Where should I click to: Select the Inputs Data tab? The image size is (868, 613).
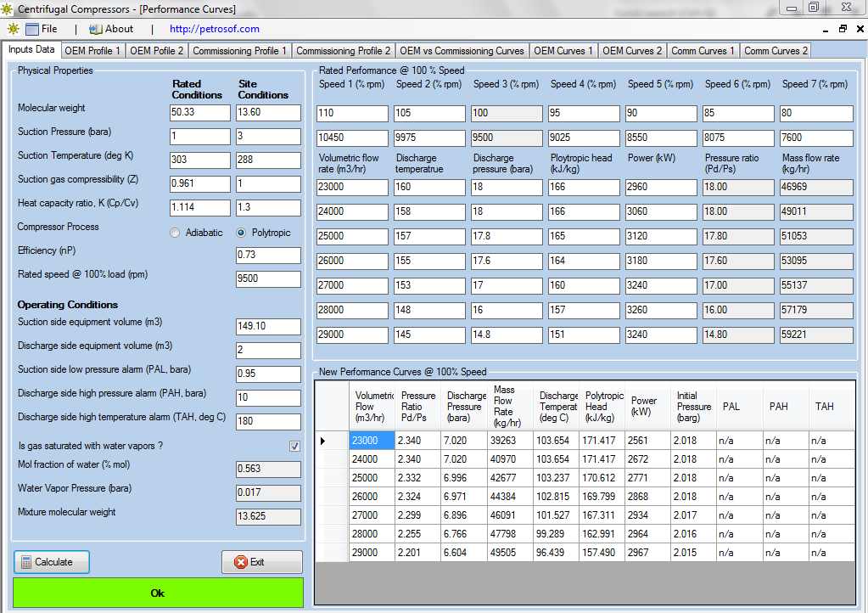pos(33,50)
